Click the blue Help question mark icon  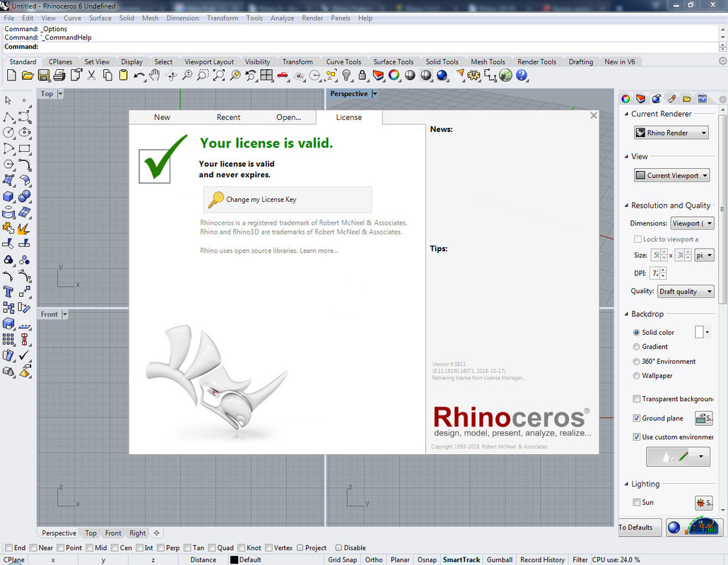[x=522, y=75]
